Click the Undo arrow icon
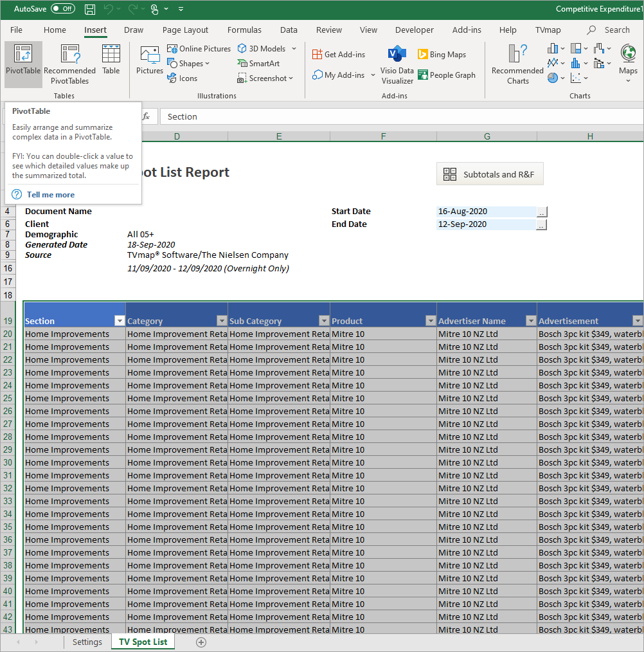This screenshot has width=644, height=652. click(x=108, y=9)
